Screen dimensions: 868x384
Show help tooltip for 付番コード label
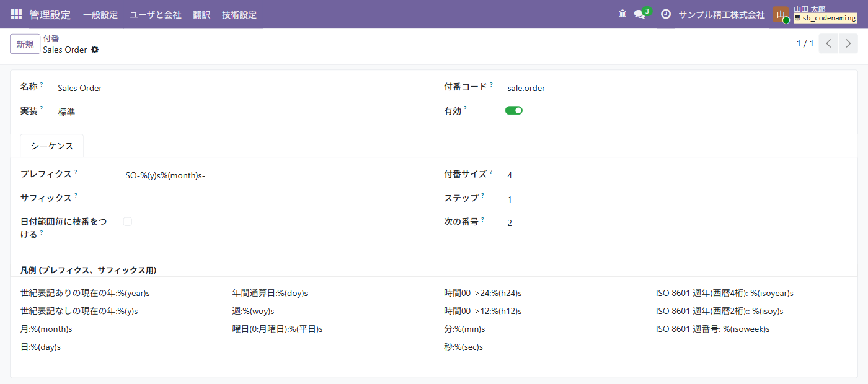(491, 84)
